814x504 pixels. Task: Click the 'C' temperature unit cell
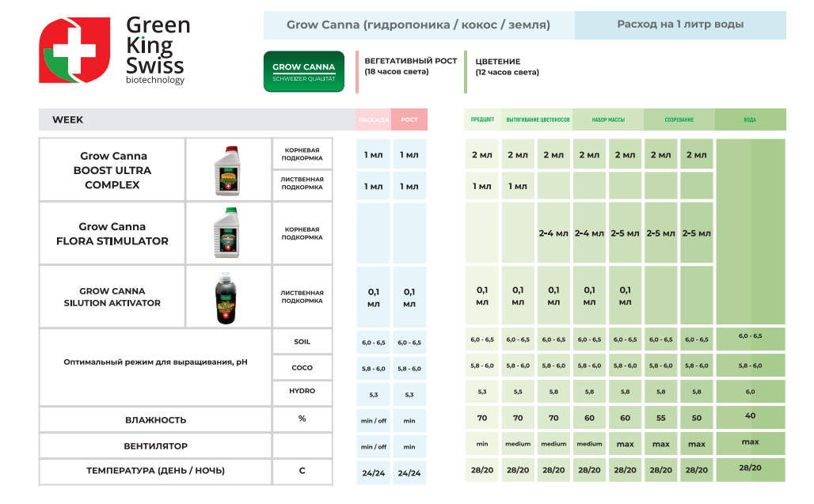coord(302,471)
